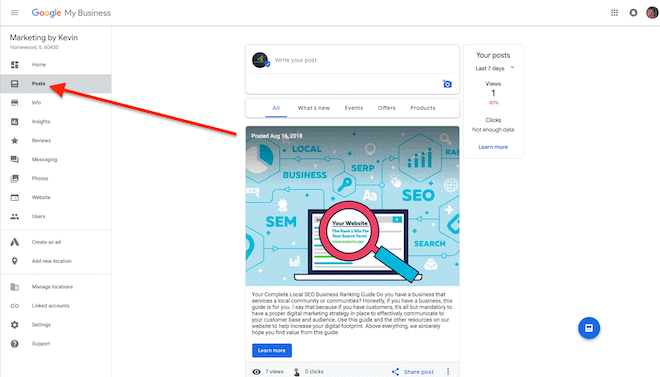Screen dimensions: 660x377
Task: Click the Reviews star icon
Action: click(x=14, y=141)
